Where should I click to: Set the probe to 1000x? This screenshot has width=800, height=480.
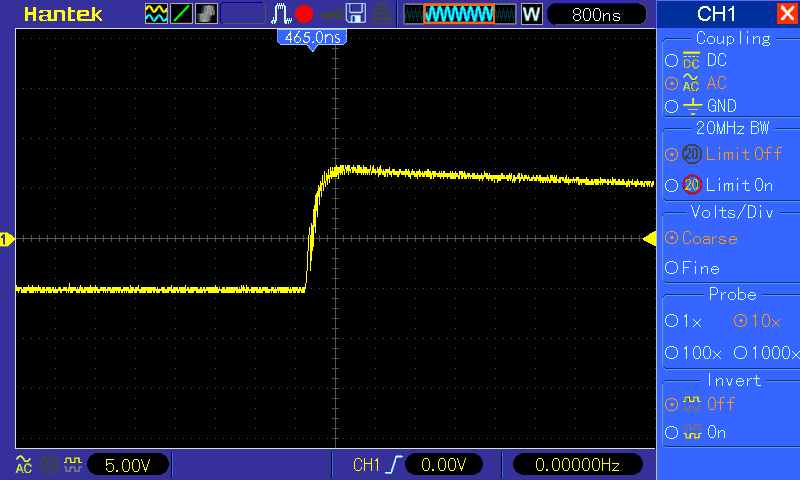pos(766,352)
